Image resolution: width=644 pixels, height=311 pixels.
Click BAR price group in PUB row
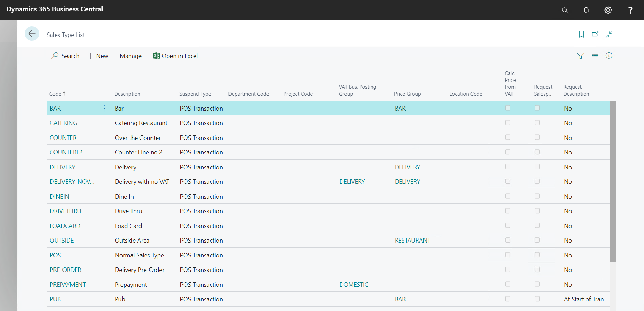[400, 299]
